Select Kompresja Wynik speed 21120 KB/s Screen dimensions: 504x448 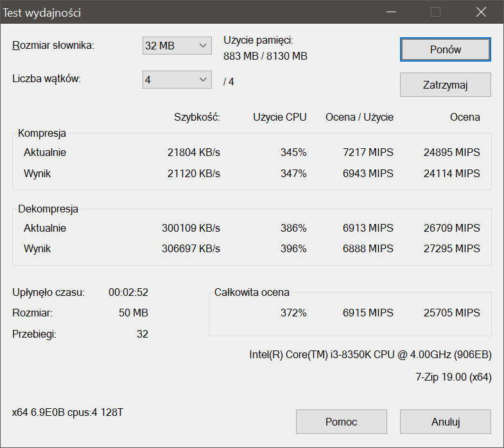tap(193, 173)
